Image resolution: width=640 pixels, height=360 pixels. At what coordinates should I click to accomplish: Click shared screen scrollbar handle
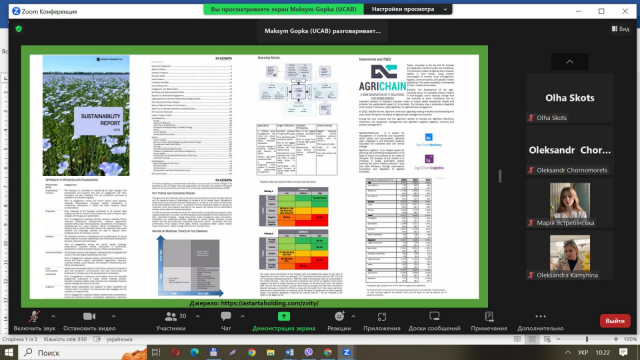500,176
